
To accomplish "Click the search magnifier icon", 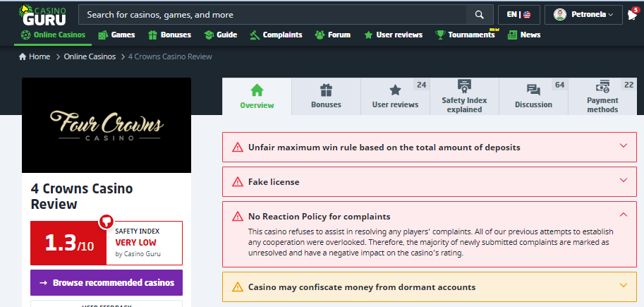I will 480,15.
